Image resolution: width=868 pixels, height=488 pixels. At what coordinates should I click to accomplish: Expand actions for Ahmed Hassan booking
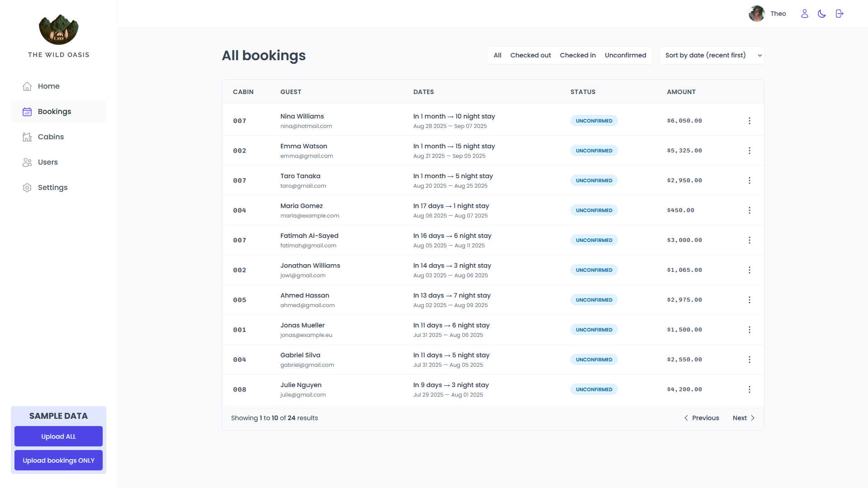(x=749, y=299)
